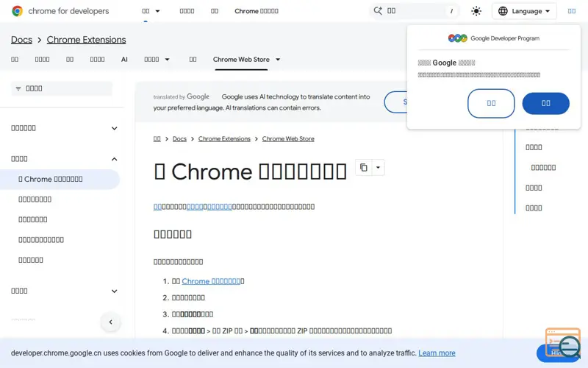Toggle the sun-shaped theme switcher icon

[476, 11]
